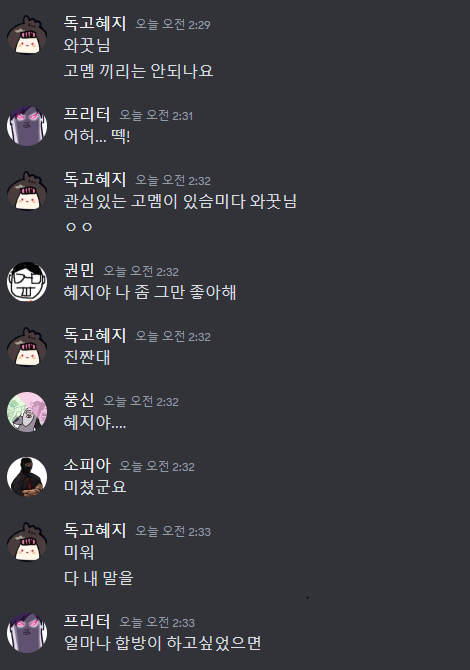Click the username 권민
Screen dimensions: 470x670
click(79, 270)
